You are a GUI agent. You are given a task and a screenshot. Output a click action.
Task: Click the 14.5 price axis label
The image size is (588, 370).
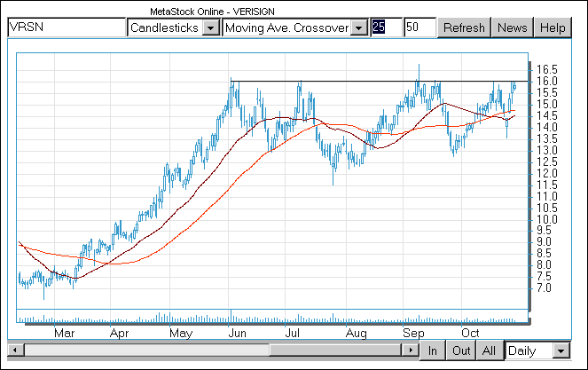pos(546,115)
